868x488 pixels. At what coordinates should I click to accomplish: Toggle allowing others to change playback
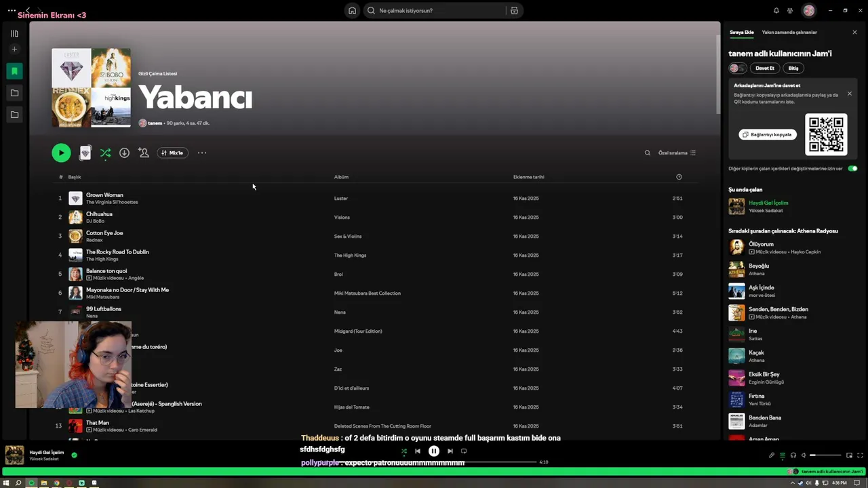tap(852, 168)
